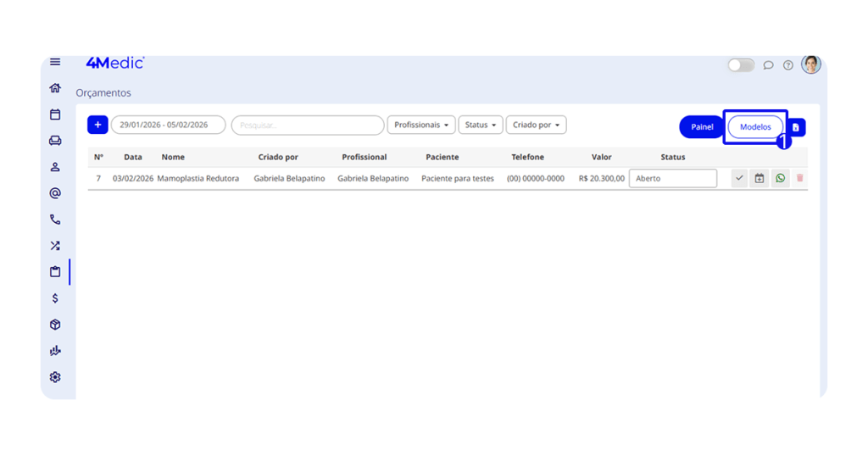This screenshot has height=456, width=868.
Task: Delete budget using red trash icon
Action: pos(799,178)
